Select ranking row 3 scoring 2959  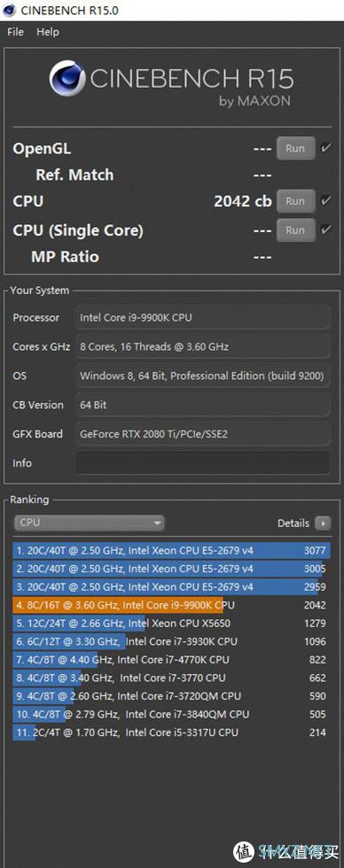(x=172, y=586)
